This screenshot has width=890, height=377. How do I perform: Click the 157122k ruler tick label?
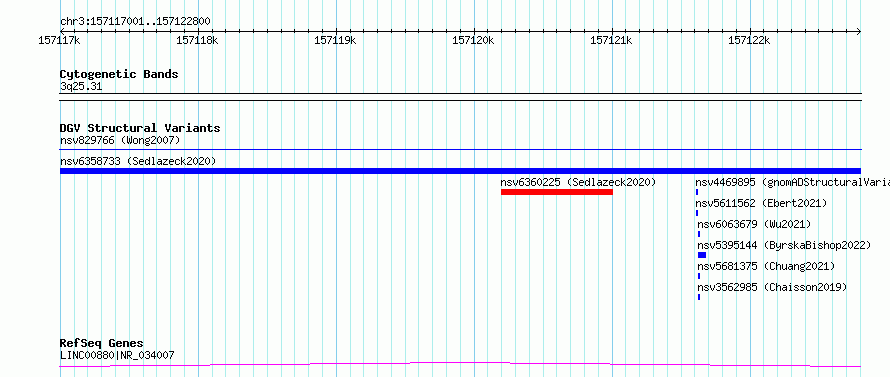pos(750,40)
